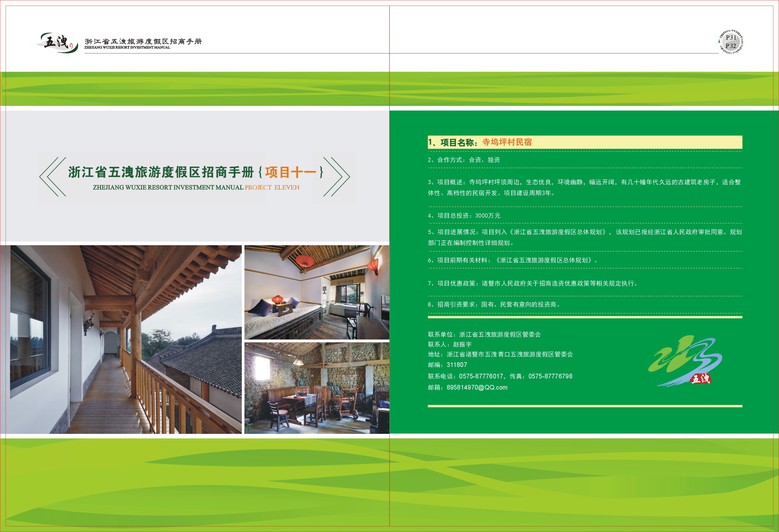Viewport: 779px width, 532px height.
Task: Click the 联系人 赵振宇 line
Action: click(450, 344)
